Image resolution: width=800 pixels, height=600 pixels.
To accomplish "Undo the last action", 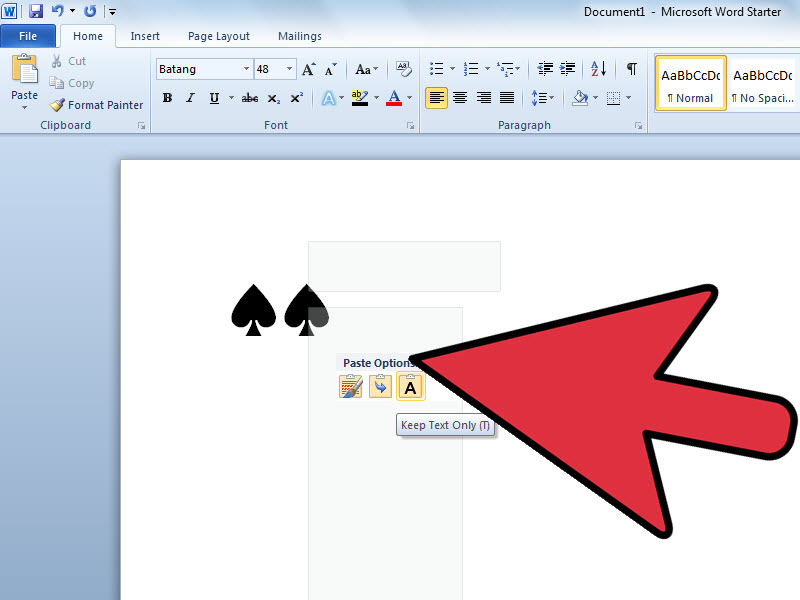I will [x=58, y=11].
